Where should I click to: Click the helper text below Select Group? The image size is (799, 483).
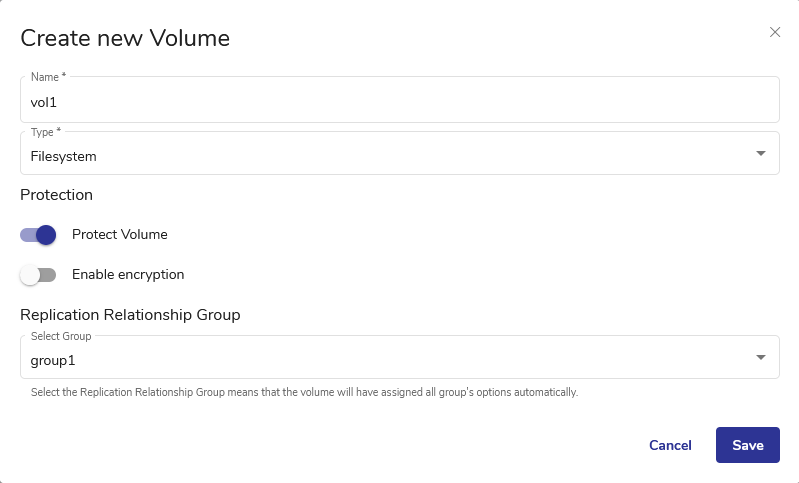[x=299, y=392]
